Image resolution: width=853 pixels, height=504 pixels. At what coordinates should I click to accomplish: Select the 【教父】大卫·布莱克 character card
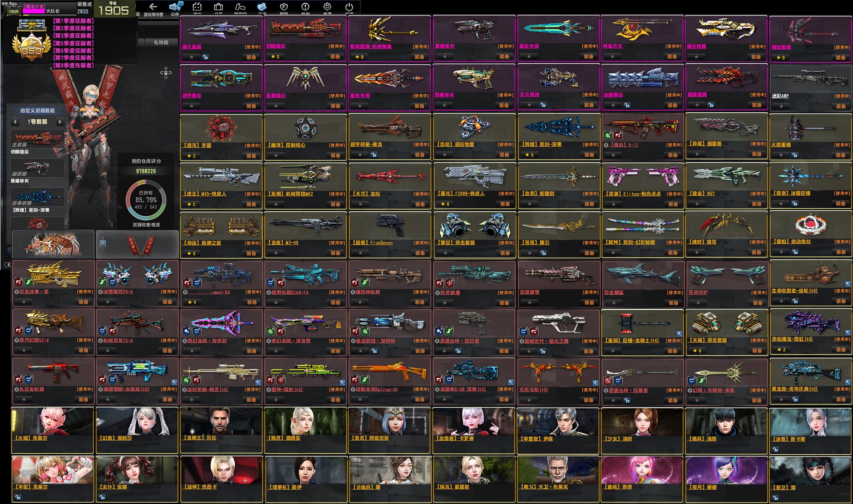click(558, 479)
